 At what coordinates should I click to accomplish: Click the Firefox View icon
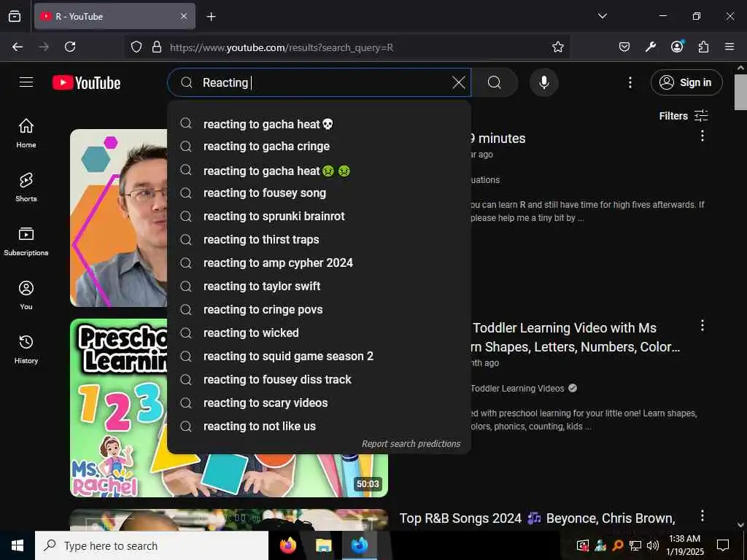[15, 16]
